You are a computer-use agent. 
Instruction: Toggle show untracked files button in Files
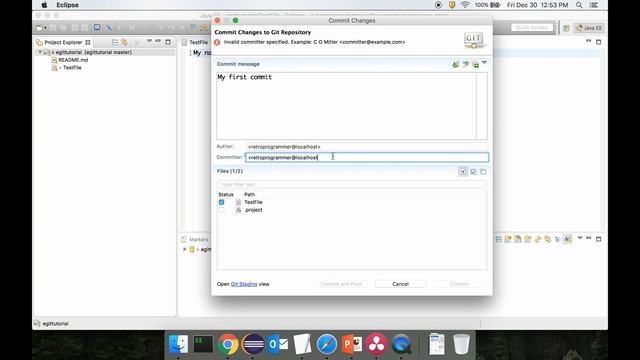click(463, 172)
